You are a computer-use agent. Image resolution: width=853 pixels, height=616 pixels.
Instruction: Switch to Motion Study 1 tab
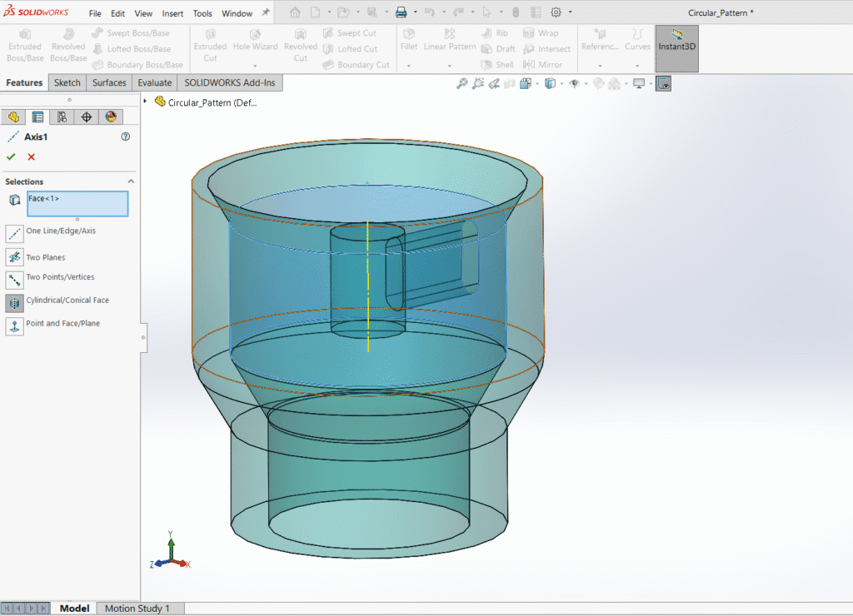137,609
